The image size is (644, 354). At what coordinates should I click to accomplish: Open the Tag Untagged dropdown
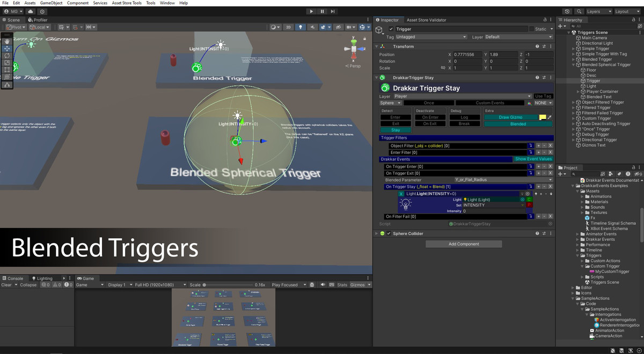coord(431,37)
